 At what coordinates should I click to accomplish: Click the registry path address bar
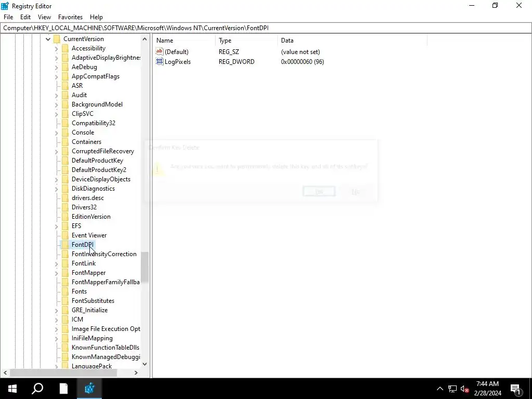tap(266, 28)
